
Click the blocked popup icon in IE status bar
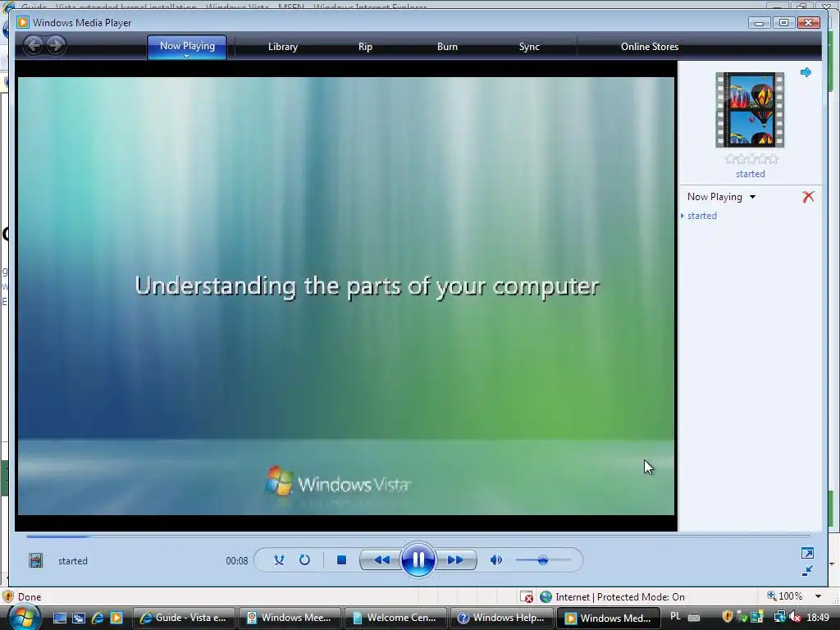click(526, 597)
